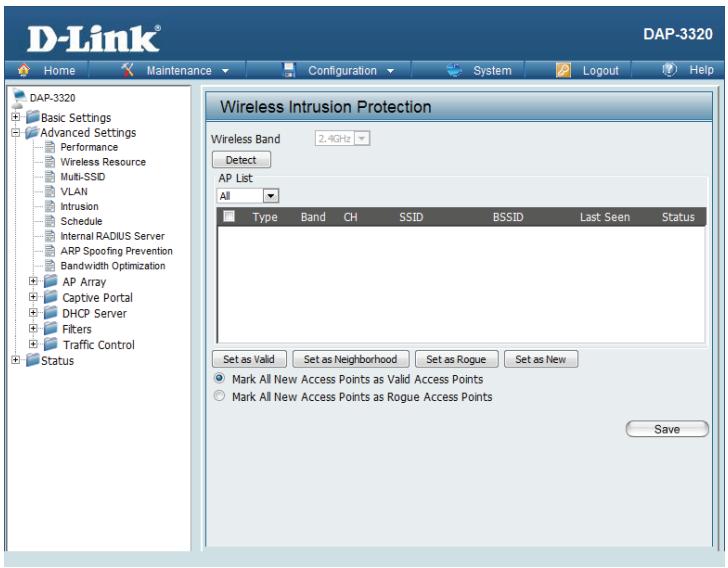Click the Help question mark icon
The height and width of the screenshot is (568, 728).
(670, 70)
